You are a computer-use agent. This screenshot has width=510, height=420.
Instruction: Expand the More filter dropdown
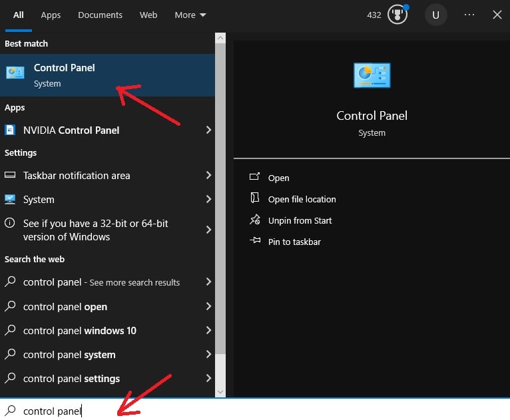click(190, 15)
